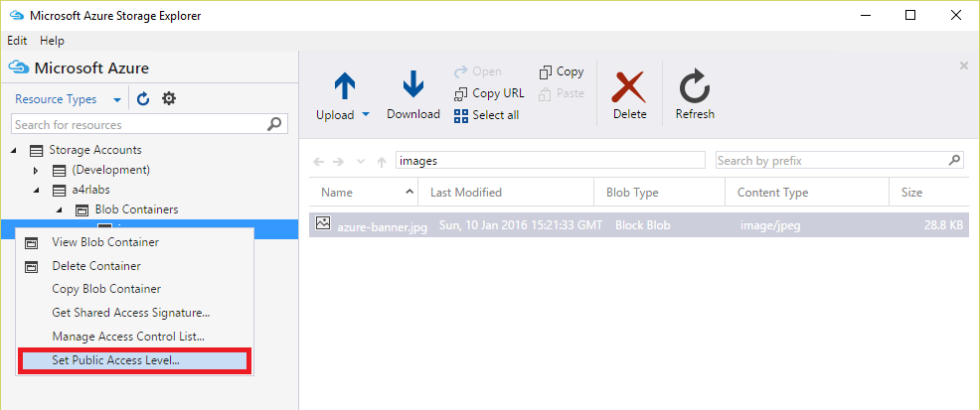Click the Download arrow icon
The width and height of the screenshot is (980, 410).
pyautogui.click(x=413, y=85)
